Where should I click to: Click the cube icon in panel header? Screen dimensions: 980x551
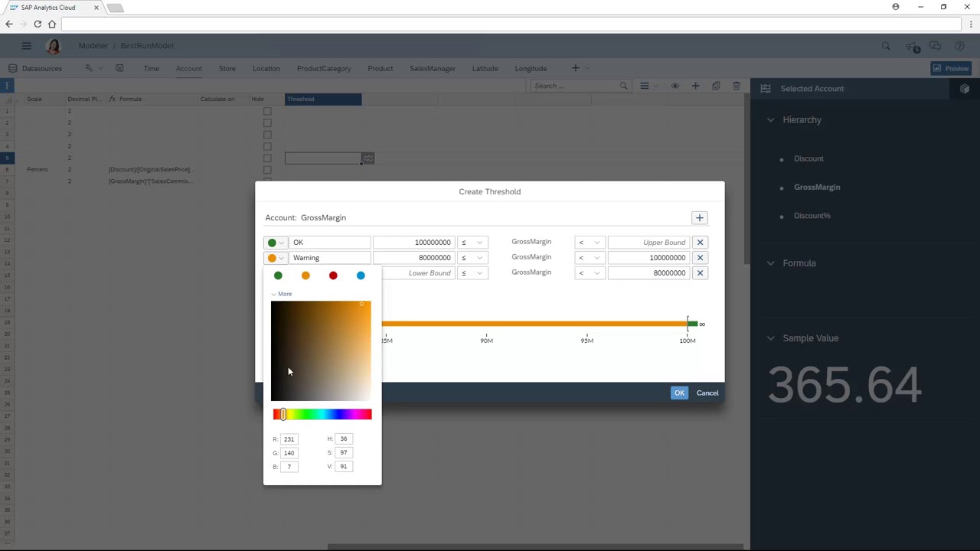click(965, 89)
